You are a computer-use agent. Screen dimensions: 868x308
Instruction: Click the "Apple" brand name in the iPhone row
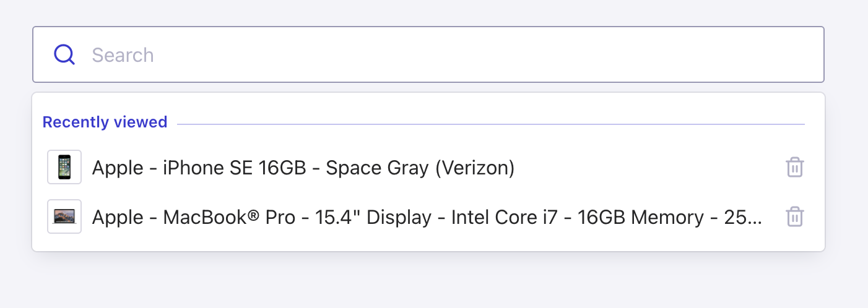click(118, 168)
